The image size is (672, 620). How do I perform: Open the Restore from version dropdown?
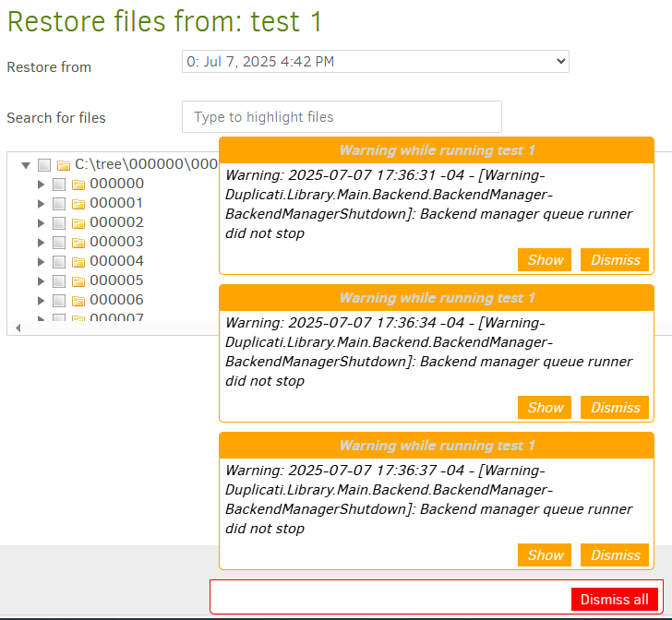click(x=376, y=62)
